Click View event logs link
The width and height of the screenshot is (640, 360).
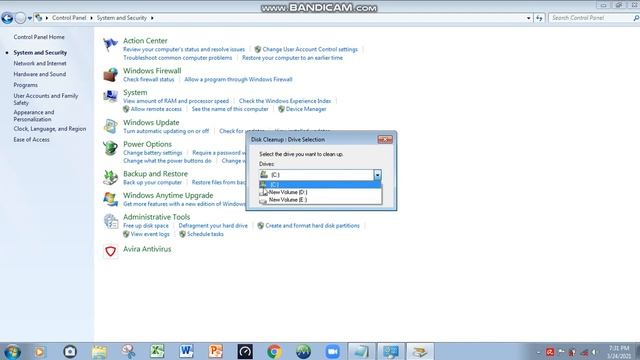[150, 234]
